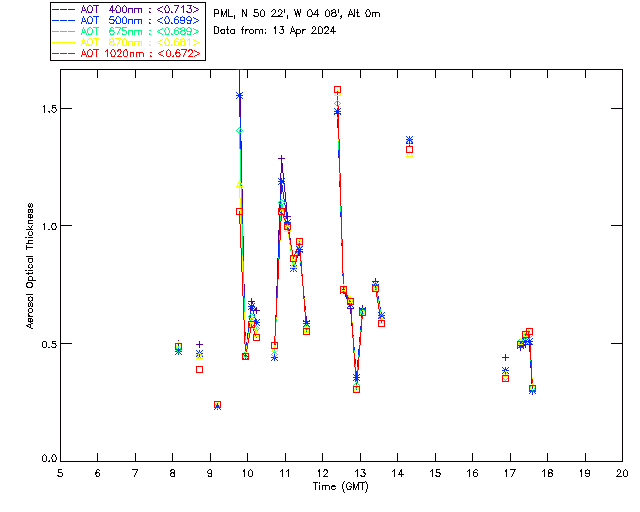Click the isolated data cluster after 14 GMT
640x512 pixels.
[409, 147]
